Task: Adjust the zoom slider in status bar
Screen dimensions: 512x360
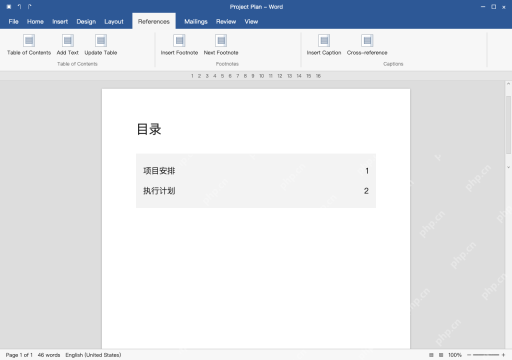Action: [486, 355]
